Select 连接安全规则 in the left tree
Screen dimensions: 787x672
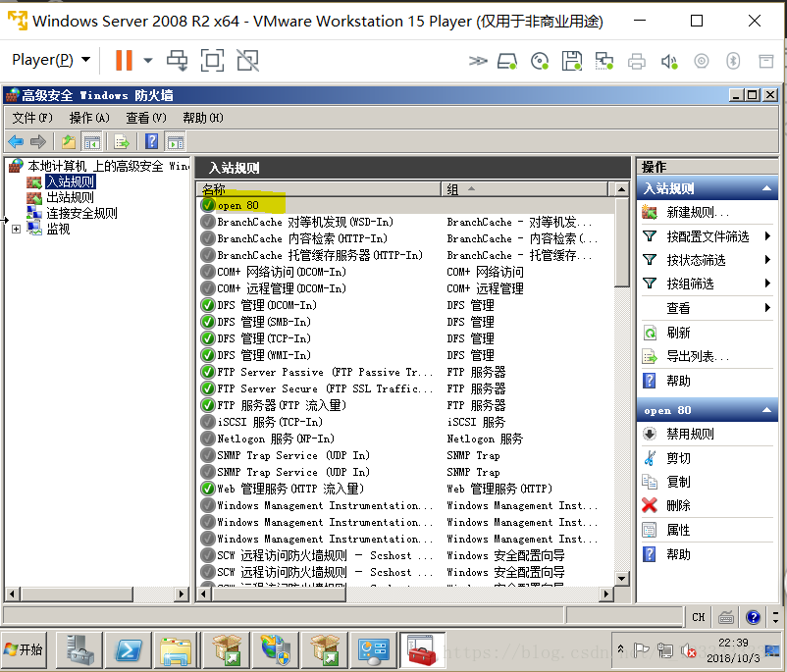tap(81, 213)
